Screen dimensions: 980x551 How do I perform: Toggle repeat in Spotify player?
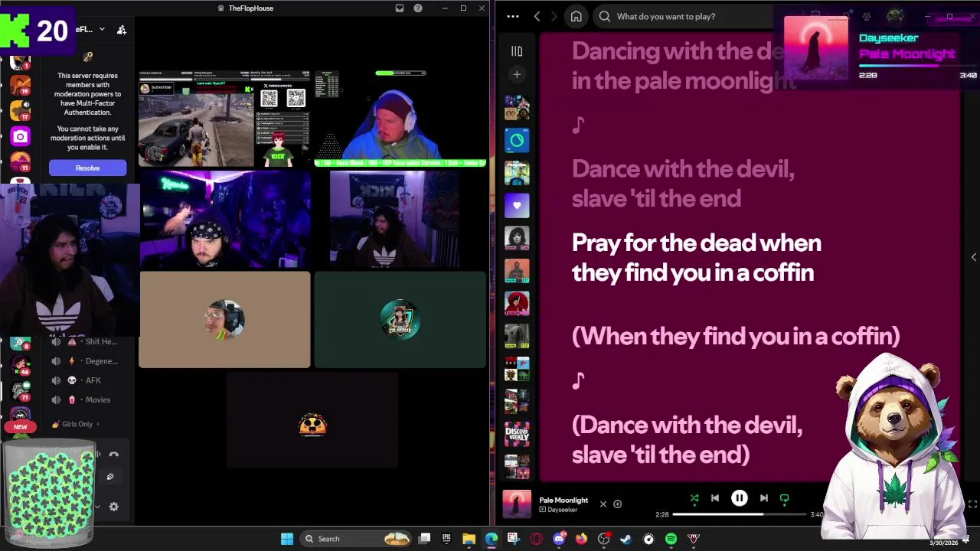tap(784, 498)
